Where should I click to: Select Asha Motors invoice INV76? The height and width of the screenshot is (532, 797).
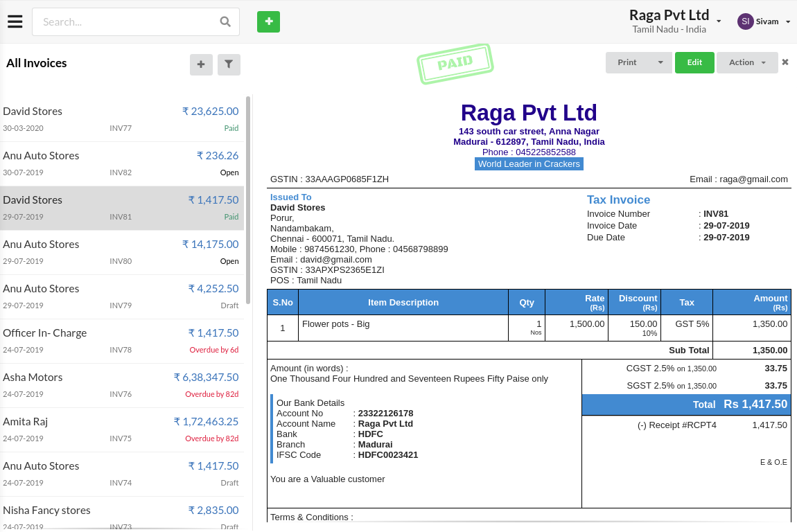[121, 385]
